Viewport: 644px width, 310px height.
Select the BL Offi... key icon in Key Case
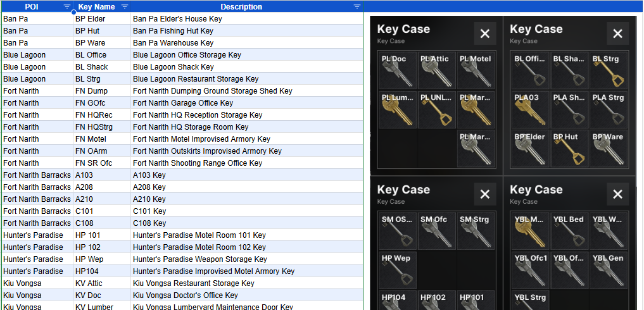[x=530, y=71]
